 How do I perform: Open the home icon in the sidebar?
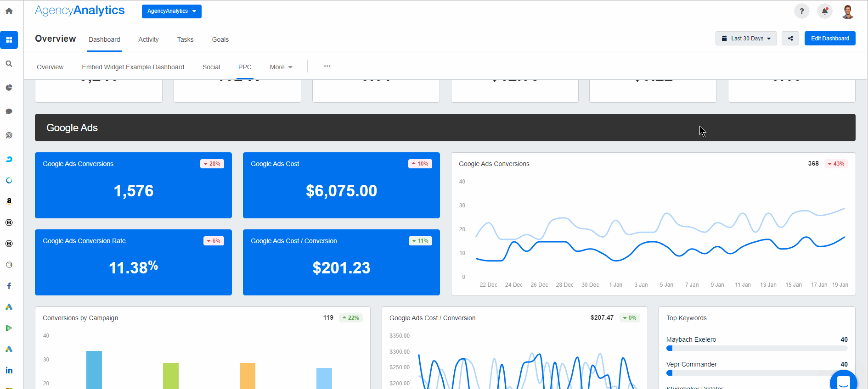[9, 11]
